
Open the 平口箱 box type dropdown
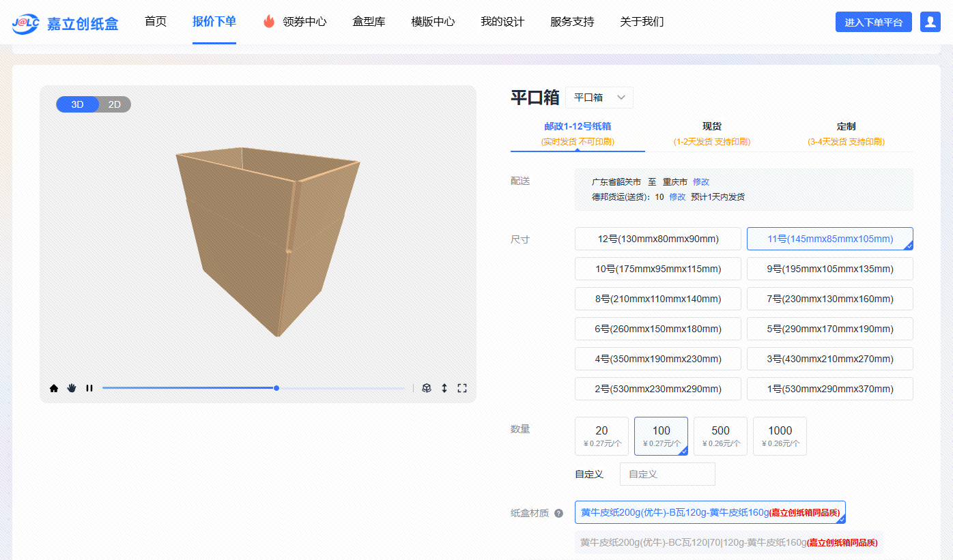click(599, 98)
